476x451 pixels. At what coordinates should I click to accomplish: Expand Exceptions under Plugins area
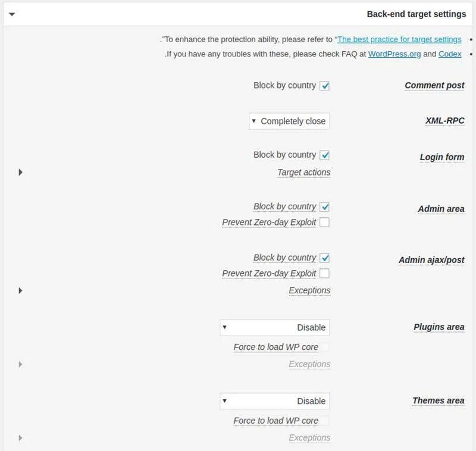[20, 364]
